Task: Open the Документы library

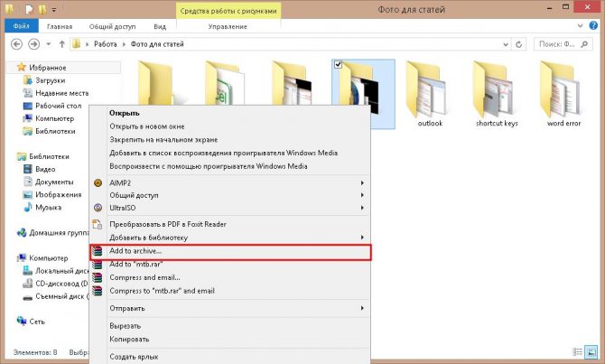Action: 54,182
